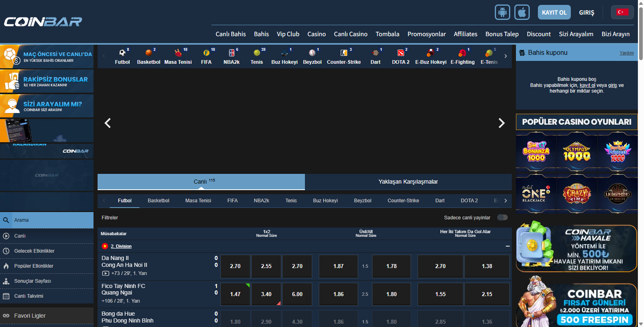The image size is (644, 327).
Task: Open Sweet Bonanza 1000 game thumbnail
Action: click(x=536, y=152)
